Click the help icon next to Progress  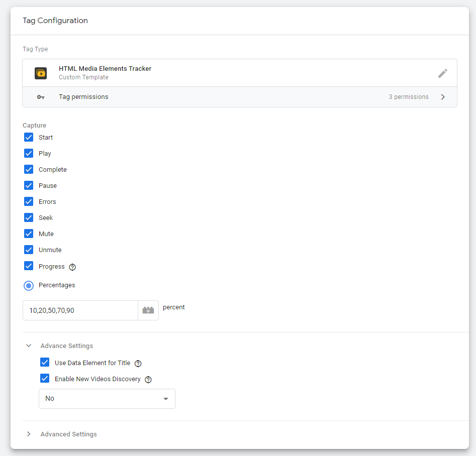[72, 267]
